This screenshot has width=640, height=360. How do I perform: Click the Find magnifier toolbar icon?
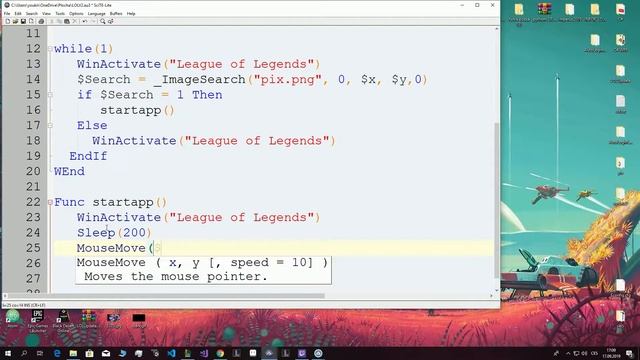pyautogui.click(x=102, y=21)
